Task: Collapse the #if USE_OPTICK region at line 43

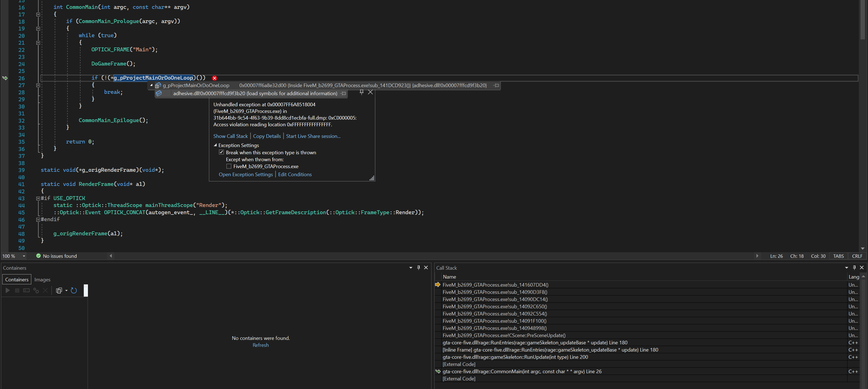Action: click(x=38, y=199)
